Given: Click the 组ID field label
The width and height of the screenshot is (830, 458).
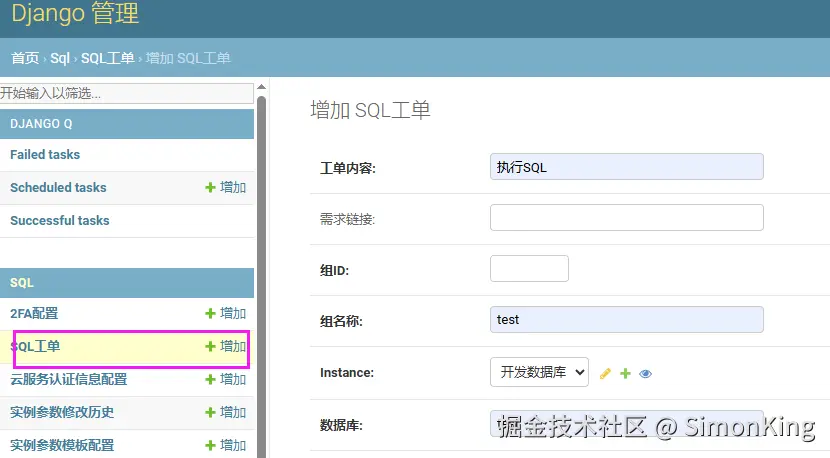Looking at the screenshot, I should click(x=335, y=271).
